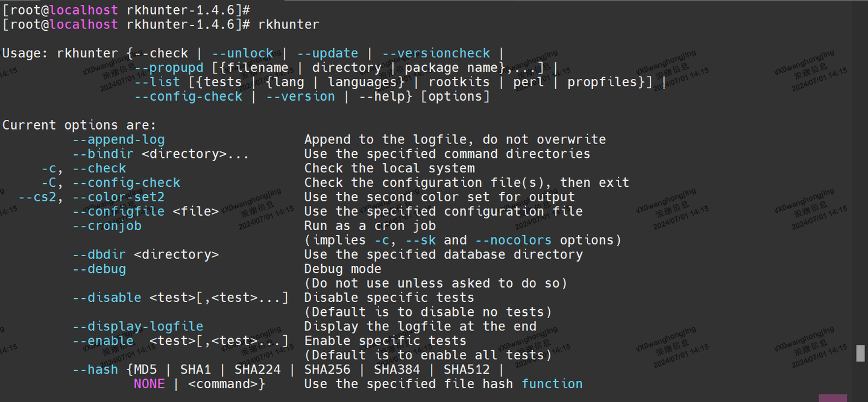The width and height of the screenshot is (868, 402).
Task: Click the --propupd option text
Action: coord(169,68)
